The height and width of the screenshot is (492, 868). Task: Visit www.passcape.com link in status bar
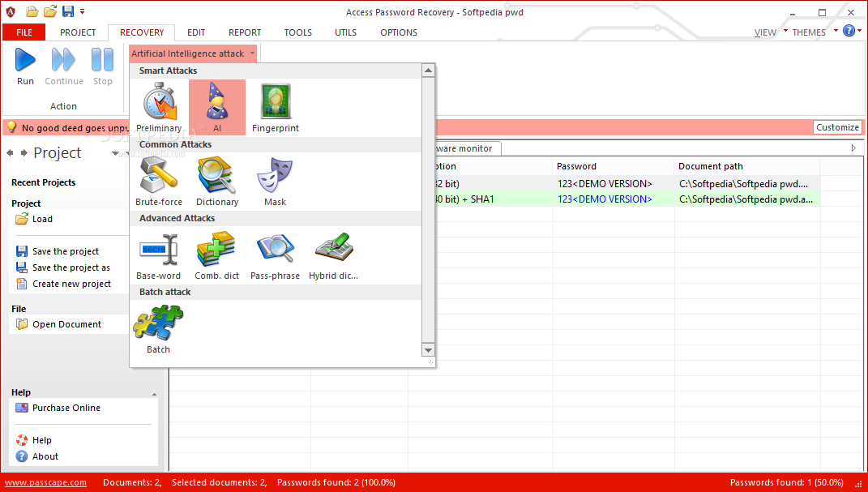click(45, 482)
